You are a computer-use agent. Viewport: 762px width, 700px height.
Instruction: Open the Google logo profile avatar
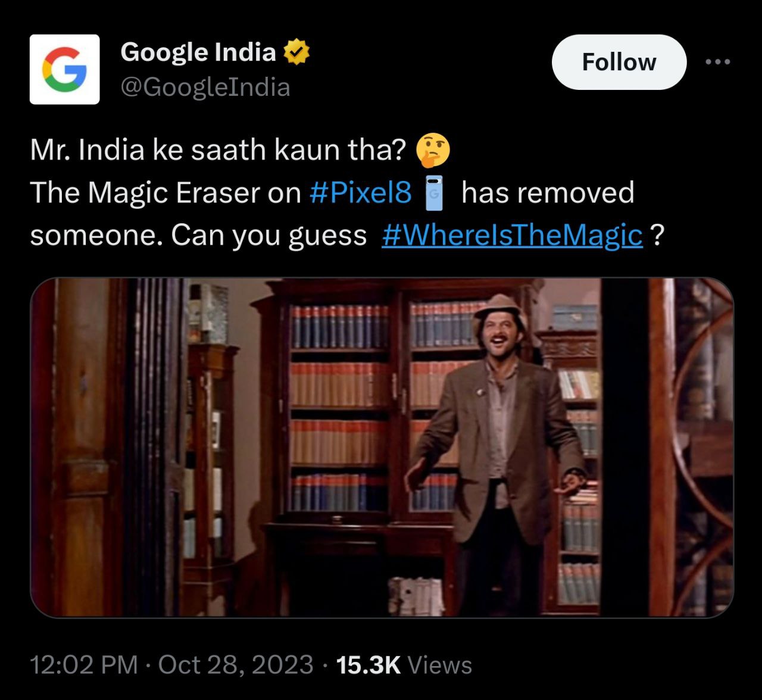click(x=64, y=69)
